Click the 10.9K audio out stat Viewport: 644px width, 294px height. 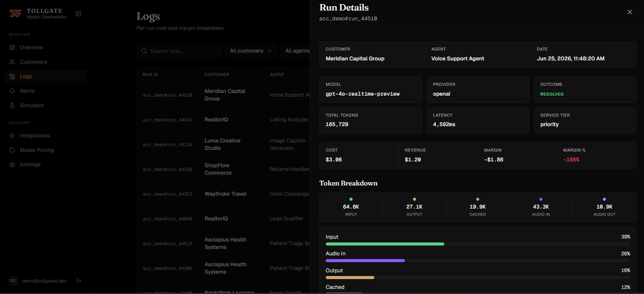pyautogui.click(x=604, y=207)
